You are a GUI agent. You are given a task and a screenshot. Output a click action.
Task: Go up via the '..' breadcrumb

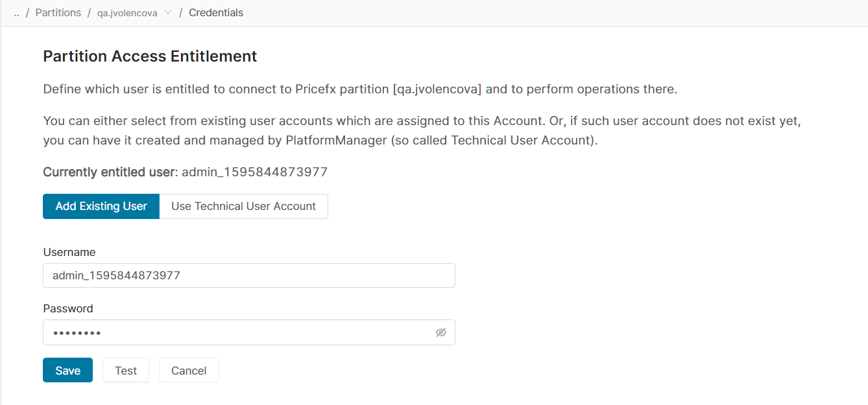[x=16, y=13]
